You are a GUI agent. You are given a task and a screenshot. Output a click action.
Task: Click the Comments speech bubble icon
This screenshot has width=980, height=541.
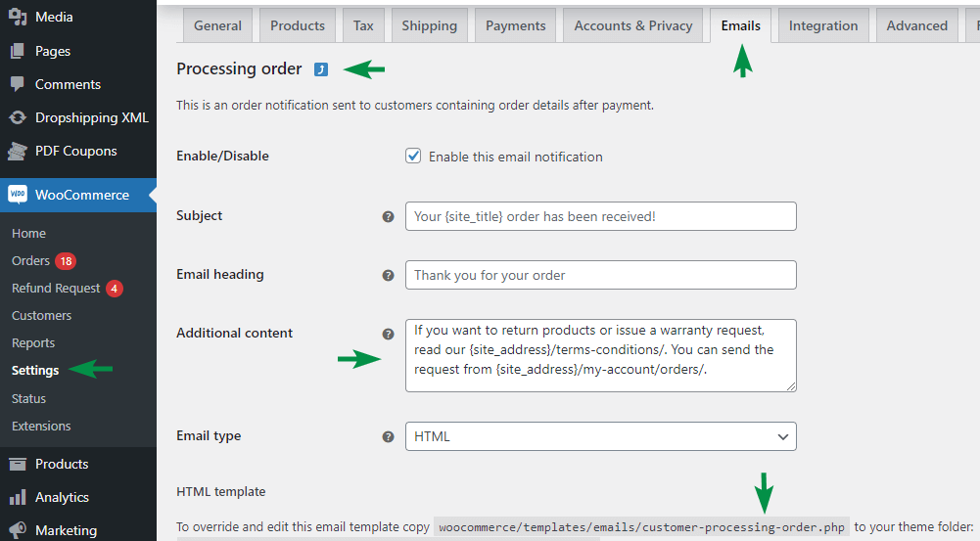[x=18, y=84]
